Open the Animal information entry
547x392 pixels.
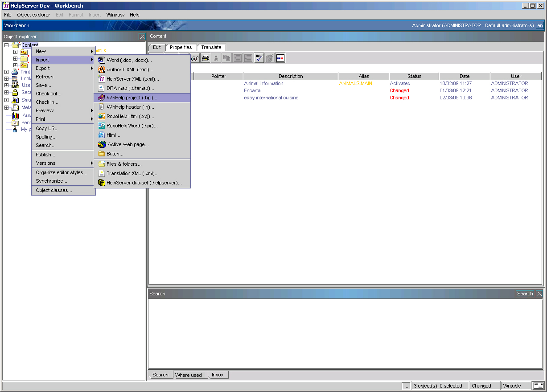click(x=263, y=83)
